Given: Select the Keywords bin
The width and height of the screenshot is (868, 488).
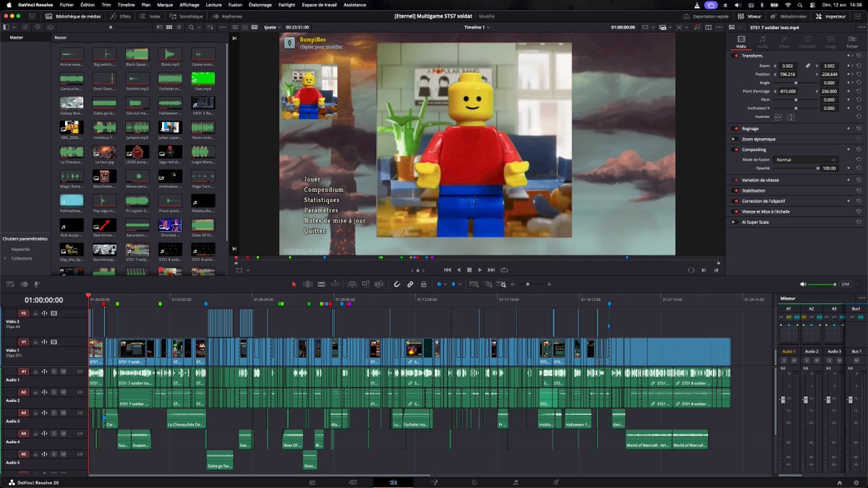Looking at the screenshot, I should click(21, 249).
